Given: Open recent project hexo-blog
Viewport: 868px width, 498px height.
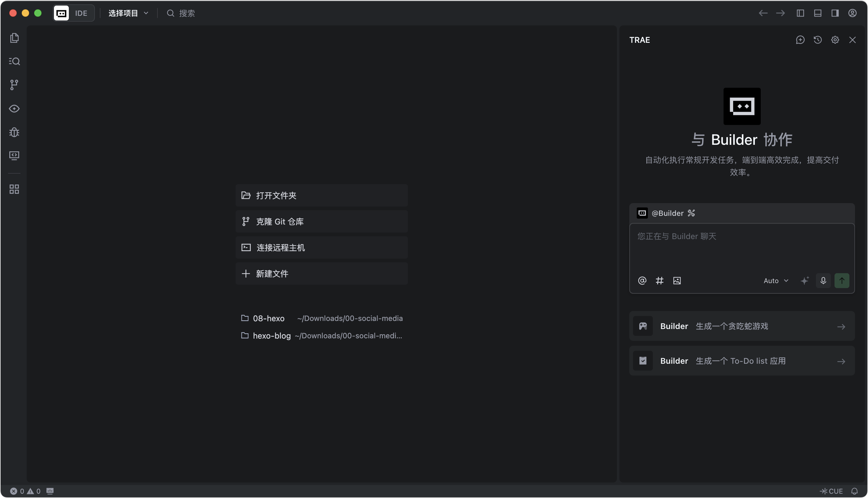Looking at the screenshot, I should pos(272,336).
